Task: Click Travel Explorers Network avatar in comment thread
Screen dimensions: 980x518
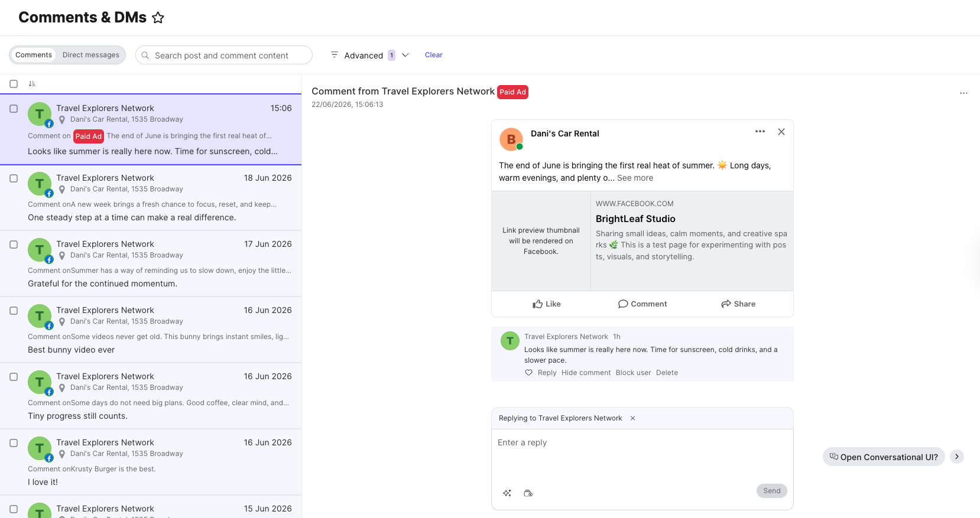Action: click(x=510, y=341)
